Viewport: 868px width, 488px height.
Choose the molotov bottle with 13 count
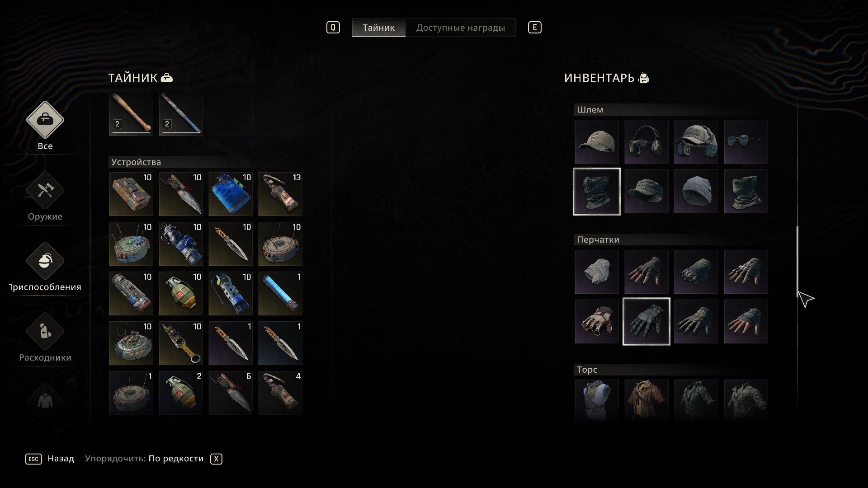click(x=280, y=194)
